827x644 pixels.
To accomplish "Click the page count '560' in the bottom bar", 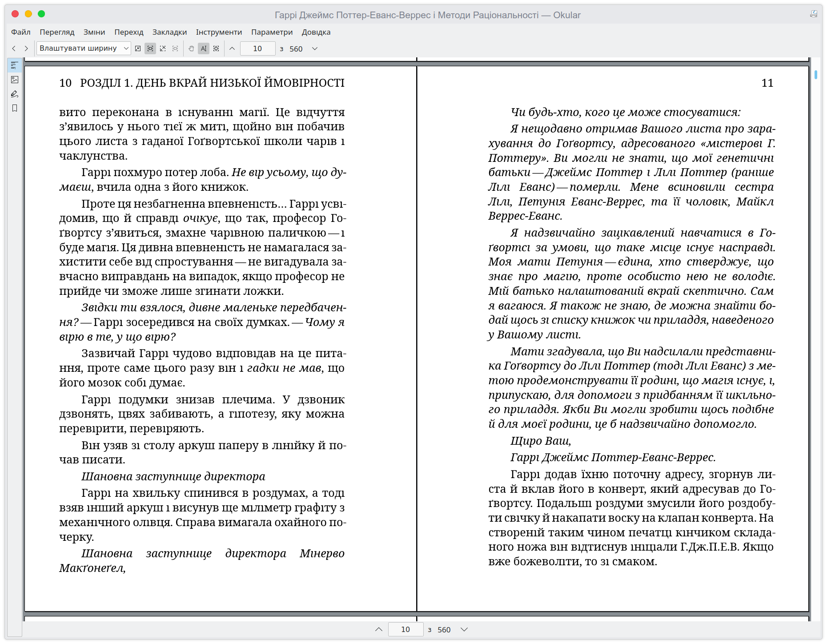I will coord(444,629).
